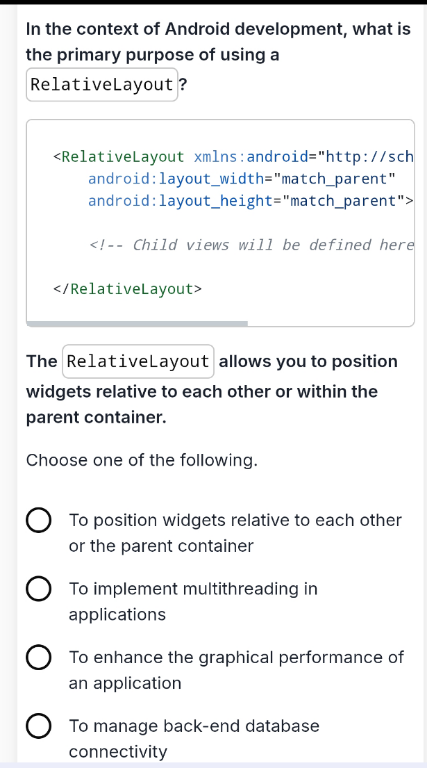
Task: Click the "match_parent" value of layout_width
Action: tap(334, 179)
